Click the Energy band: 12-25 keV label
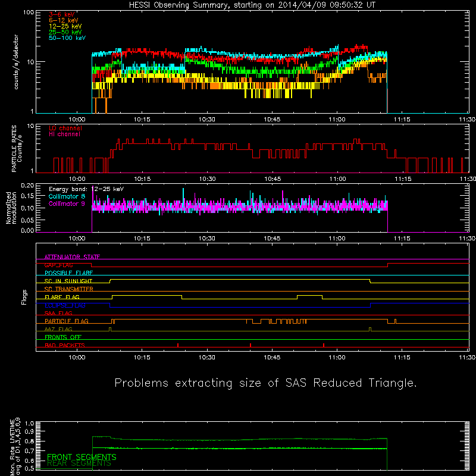 86,189
